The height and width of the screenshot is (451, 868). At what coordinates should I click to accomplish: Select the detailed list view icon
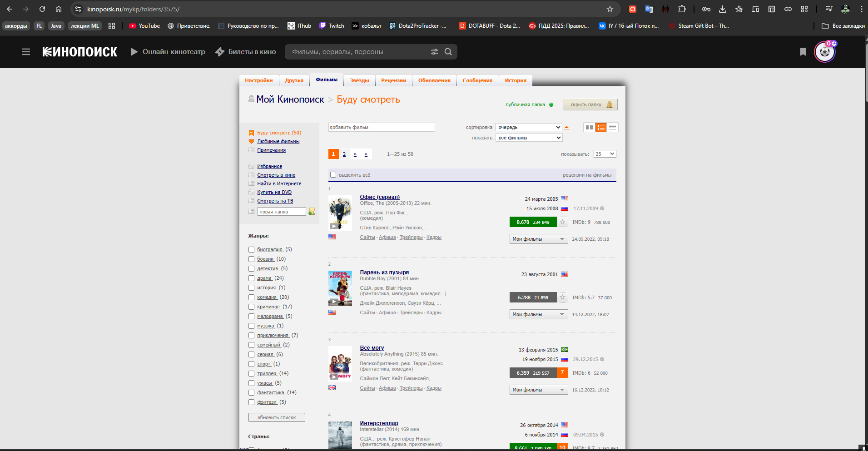point(601,127)
